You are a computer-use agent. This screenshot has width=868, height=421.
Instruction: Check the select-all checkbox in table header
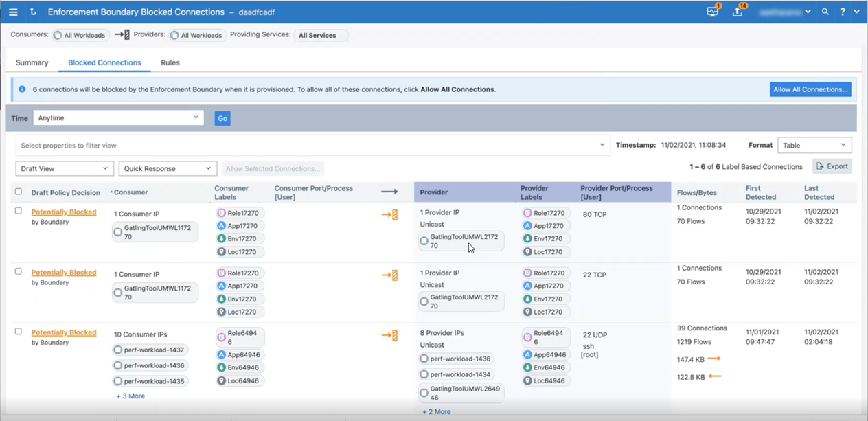[x=19, y=192]
